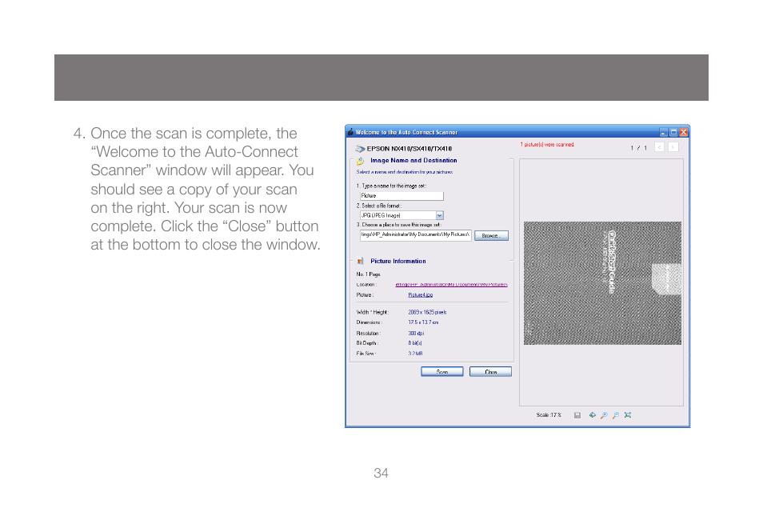Open the Picture4.jpg link
763x532 pixels.
coord(421,295)
